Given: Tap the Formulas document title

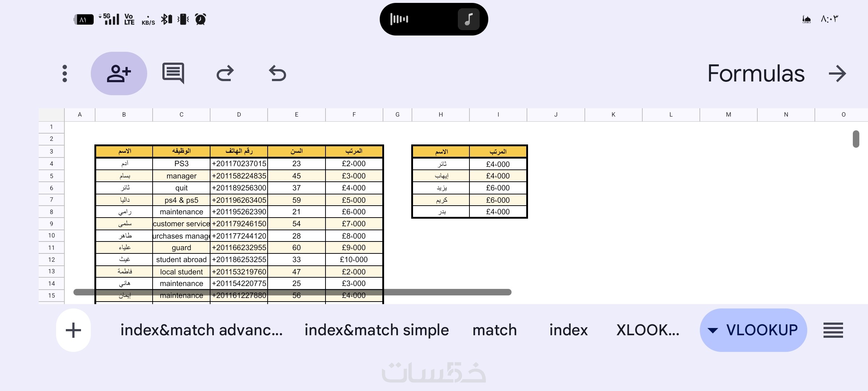Looking at the screenshot, I should (756, 74).
